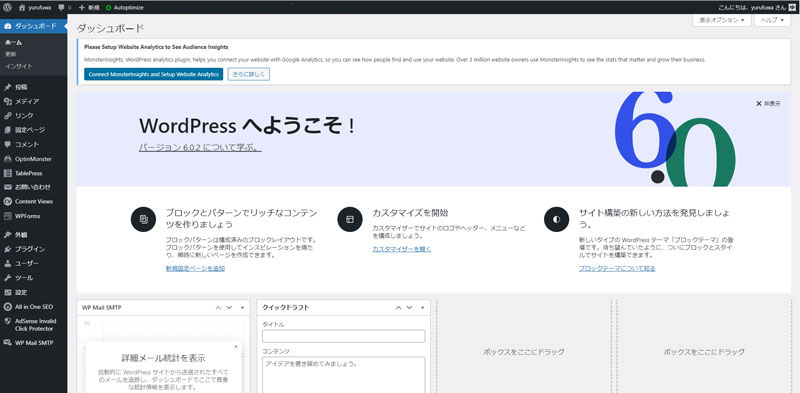Open the All in One SEO icon
The width and height of the screenshot is (800, 393).
click(x=7, y=307)
